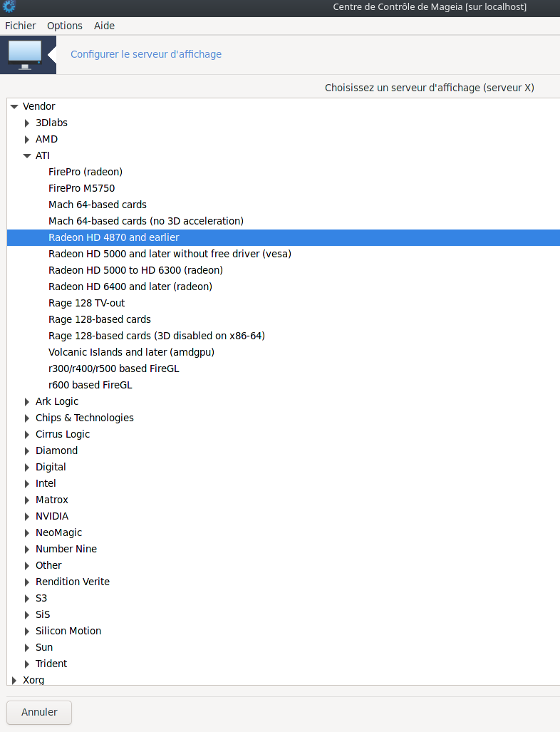Expand the Digital vendor node
560x732 pixels.
point(26,467)
